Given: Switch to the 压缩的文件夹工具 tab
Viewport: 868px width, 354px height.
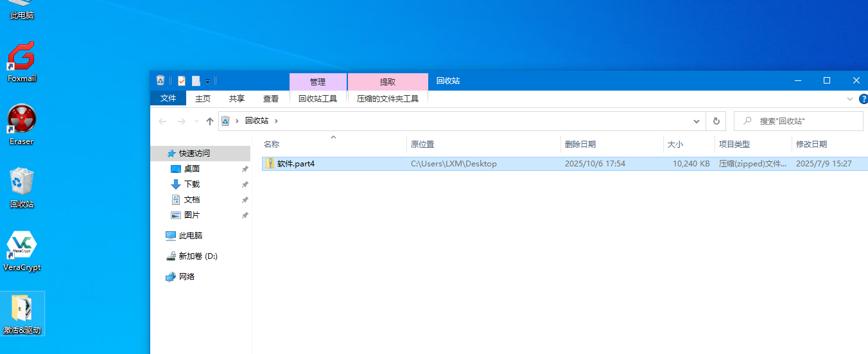Looking at the screenshot, I should pyautogui.click(x=388, y=98).
